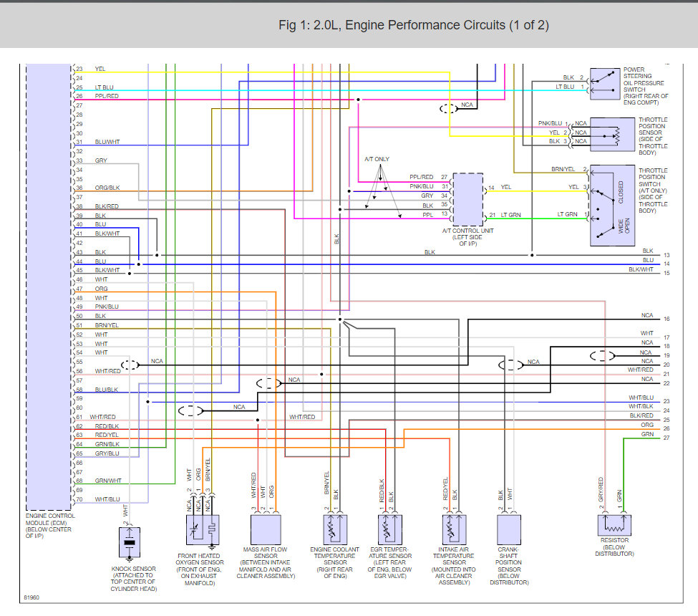Select 'FRONT HEATED OXYGEN SENSOR' caption
Screen dimensions: 698x616
click(x=200, y=569)
